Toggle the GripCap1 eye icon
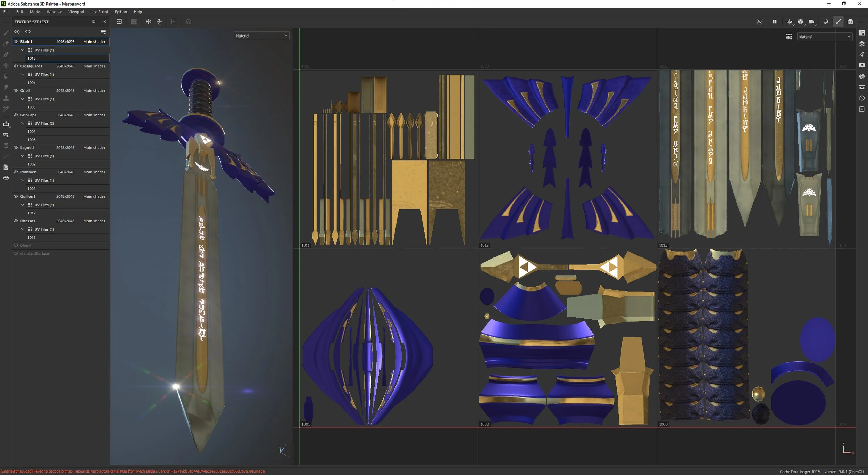Image resolution: width=868 pixels, height=475 pixels. click(x=16, y=115)
